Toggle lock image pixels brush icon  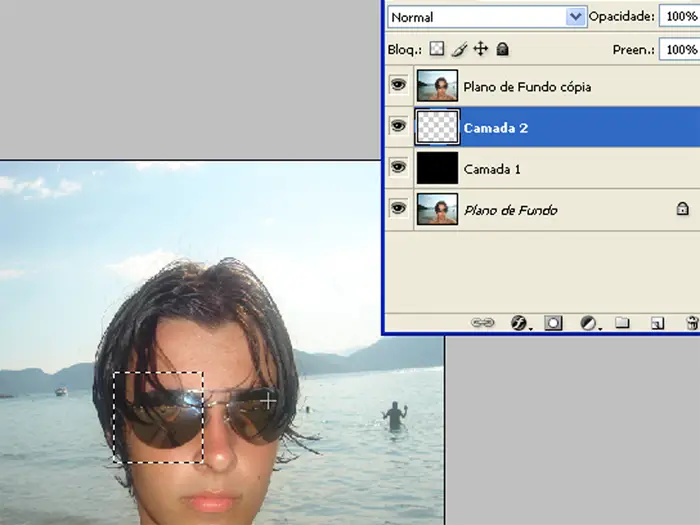point(459,48)
